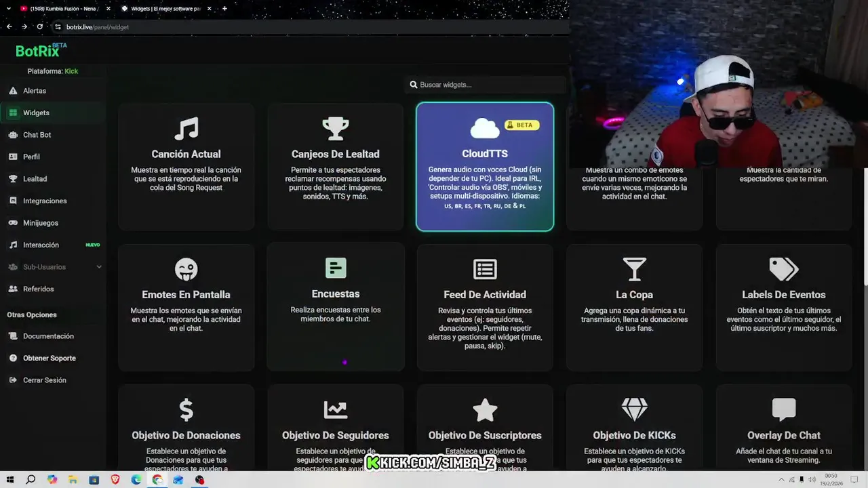The image size is (868, 488).
Task: Click the Interacción music note icon
Action: (x=13, y=245)
